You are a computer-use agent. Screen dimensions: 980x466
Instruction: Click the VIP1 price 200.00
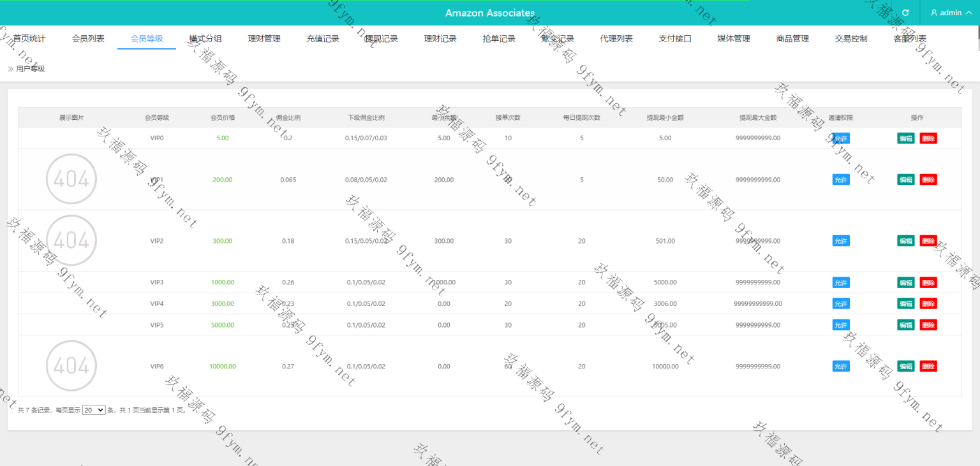tap(223, 180)
